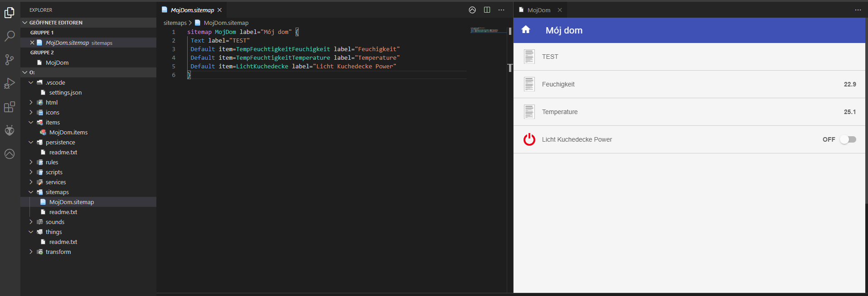This screenshot has width=868, height=296.
Task: Click the TEST row text icon
Action: (529, 57)
